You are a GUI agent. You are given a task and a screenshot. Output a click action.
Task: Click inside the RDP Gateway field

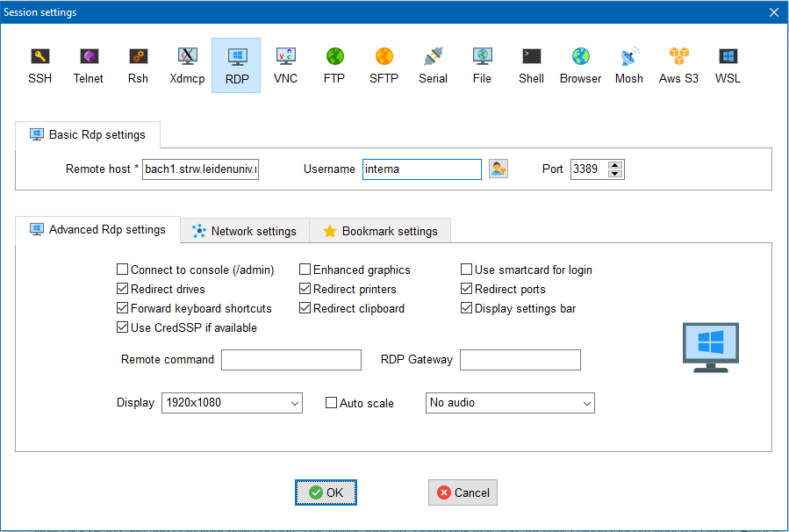click(520, 360)
